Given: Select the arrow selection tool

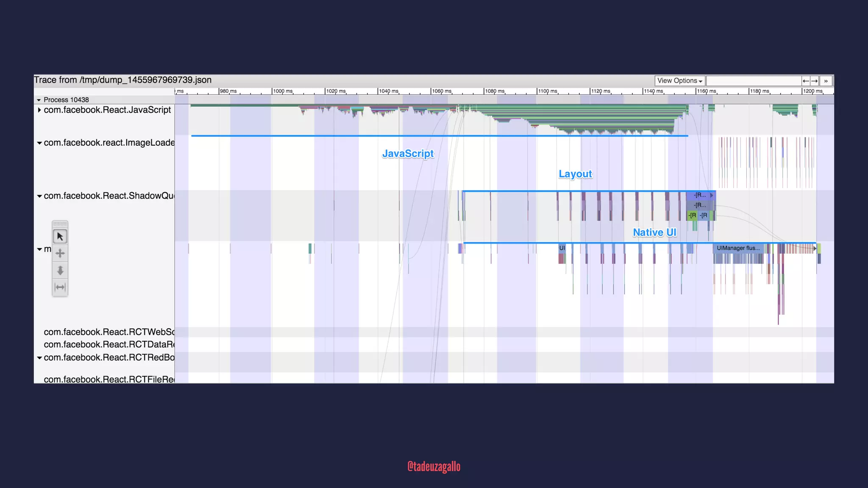Looking at the screenshot, I should click(x=60, y=236).
